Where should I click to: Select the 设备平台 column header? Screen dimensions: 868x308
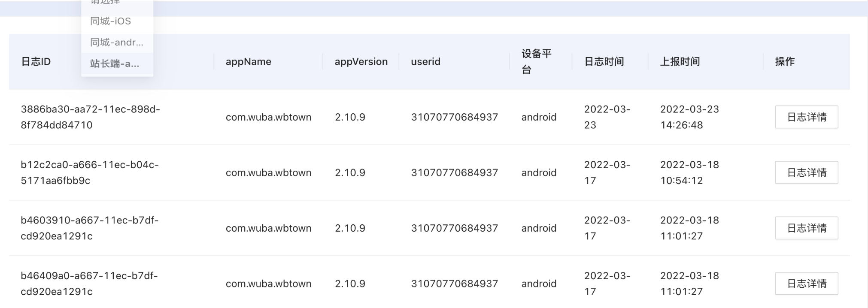[537, 62]
